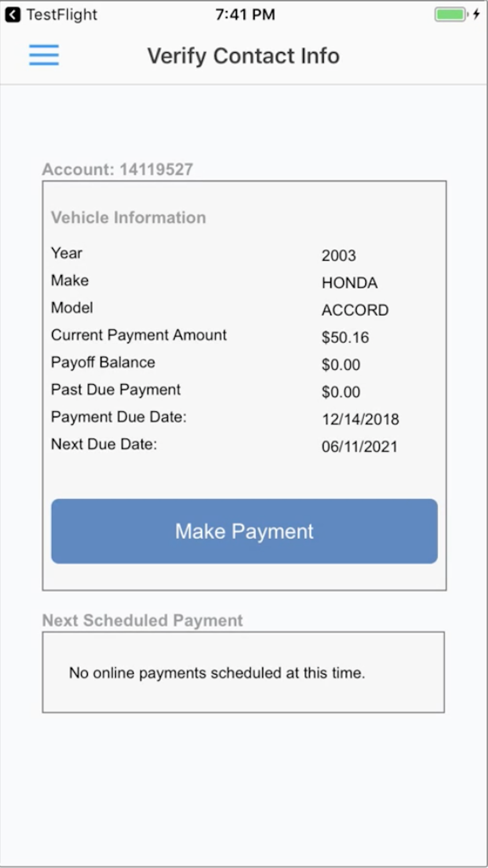488x868 pixels.
Task: Open the hamburger menu
Action: (x=44, y=55)
